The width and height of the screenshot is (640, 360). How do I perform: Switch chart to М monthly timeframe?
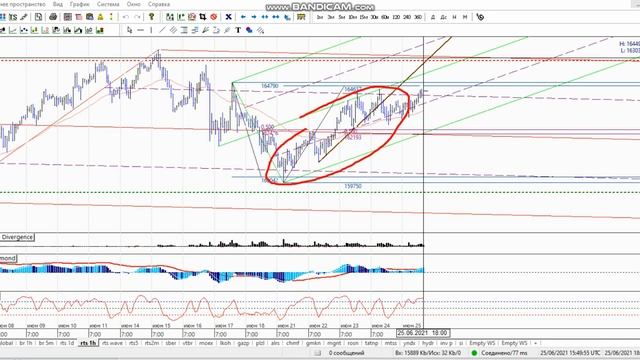tap(465, 17)
